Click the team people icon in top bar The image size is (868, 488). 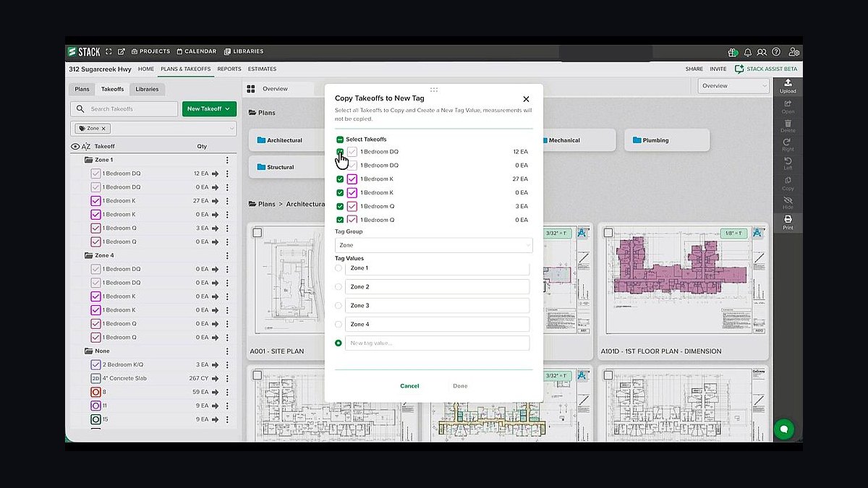pyautogui.click(x=762, y=52)
